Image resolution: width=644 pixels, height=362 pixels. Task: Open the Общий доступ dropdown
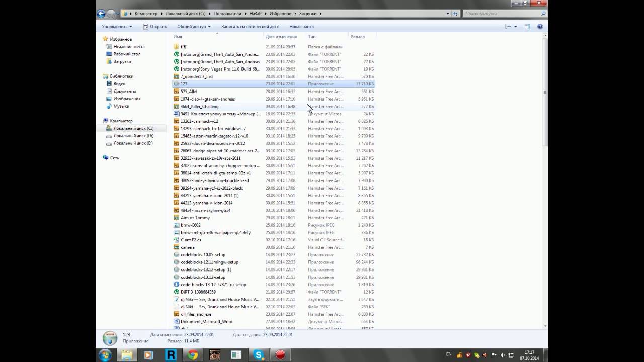[194, 26]
